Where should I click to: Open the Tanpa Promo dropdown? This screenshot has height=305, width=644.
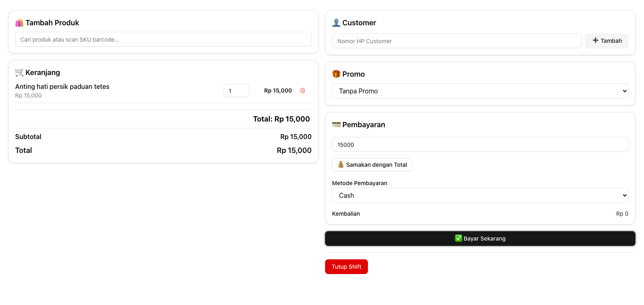click(480, 91)
